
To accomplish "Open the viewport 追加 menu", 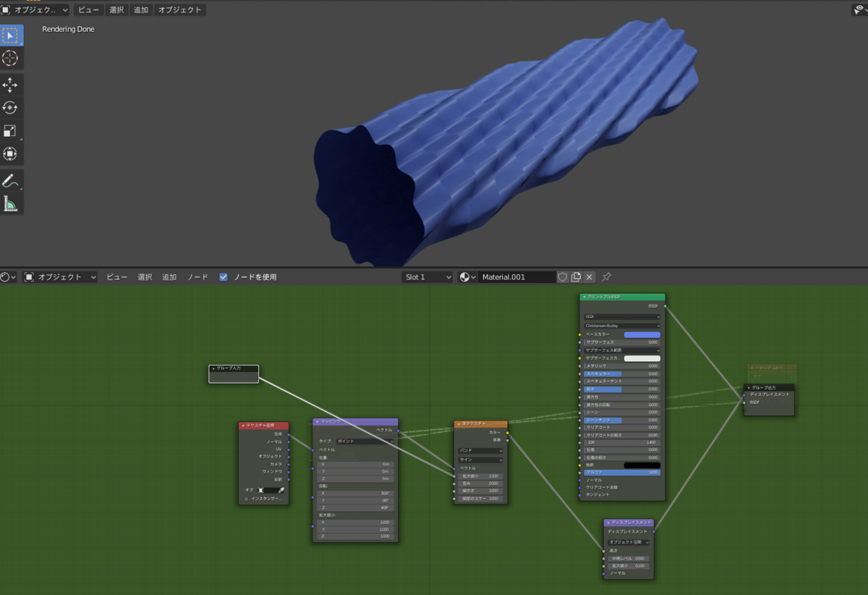I will pyautogui.click(x=140, y=10).
